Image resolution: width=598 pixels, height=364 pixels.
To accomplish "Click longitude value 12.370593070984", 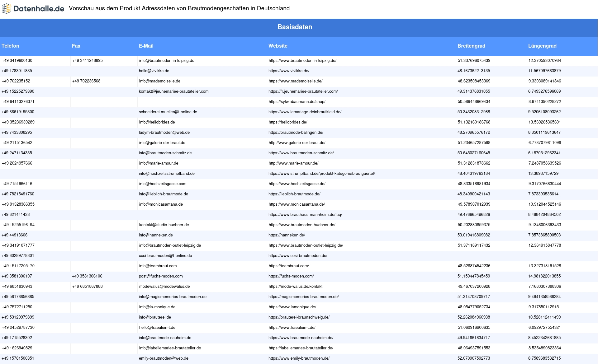I will 545,61.
